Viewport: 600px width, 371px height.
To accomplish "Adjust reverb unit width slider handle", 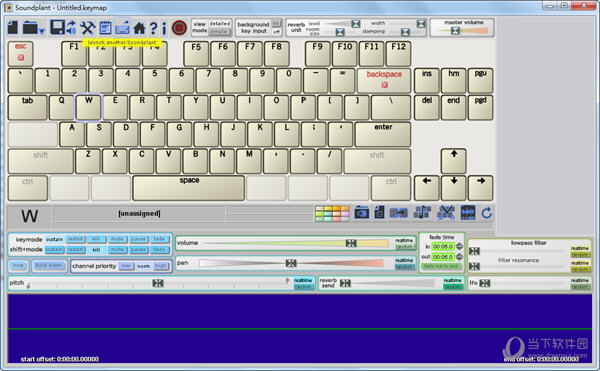I will click(x=421, y=24).
